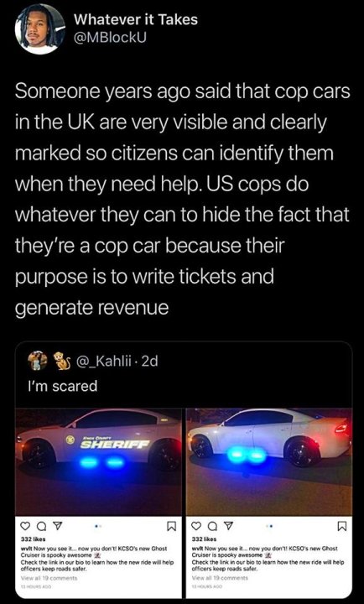Open the @MBlockU handle
The width and height of the screenshot is (364, 604).
110,38
